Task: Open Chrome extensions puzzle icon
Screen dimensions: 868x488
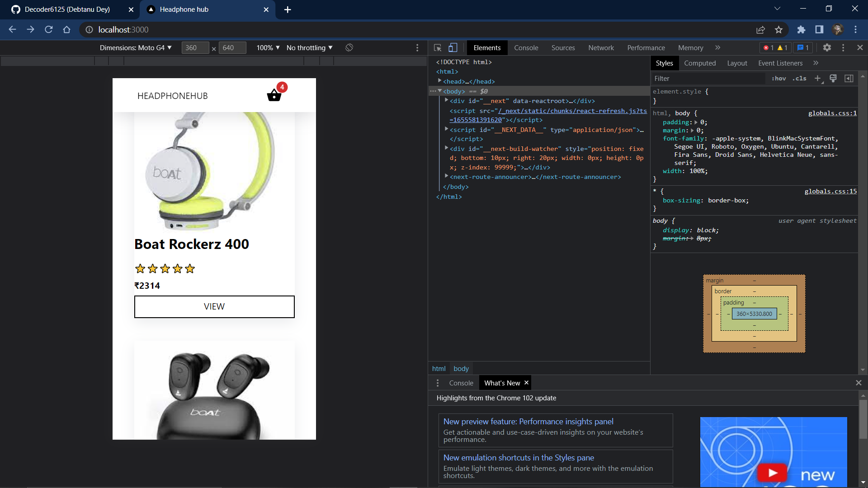Action: (801, 30)
